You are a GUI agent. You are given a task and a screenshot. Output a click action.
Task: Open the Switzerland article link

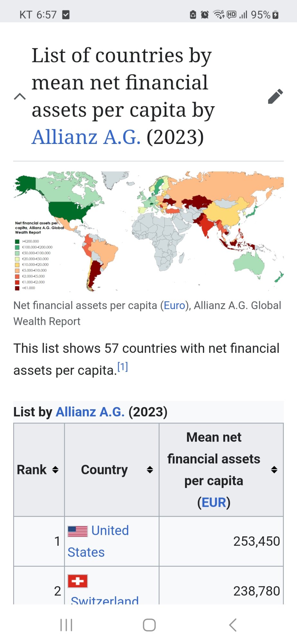105,600
